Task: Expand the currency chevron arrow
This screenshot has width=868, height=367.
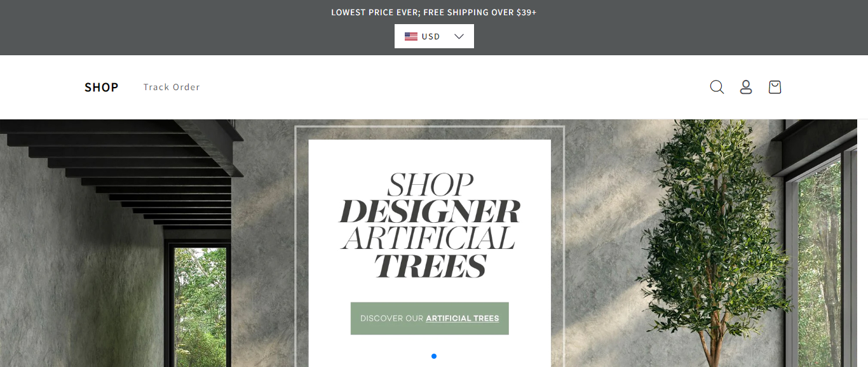Action: point(459,36)
